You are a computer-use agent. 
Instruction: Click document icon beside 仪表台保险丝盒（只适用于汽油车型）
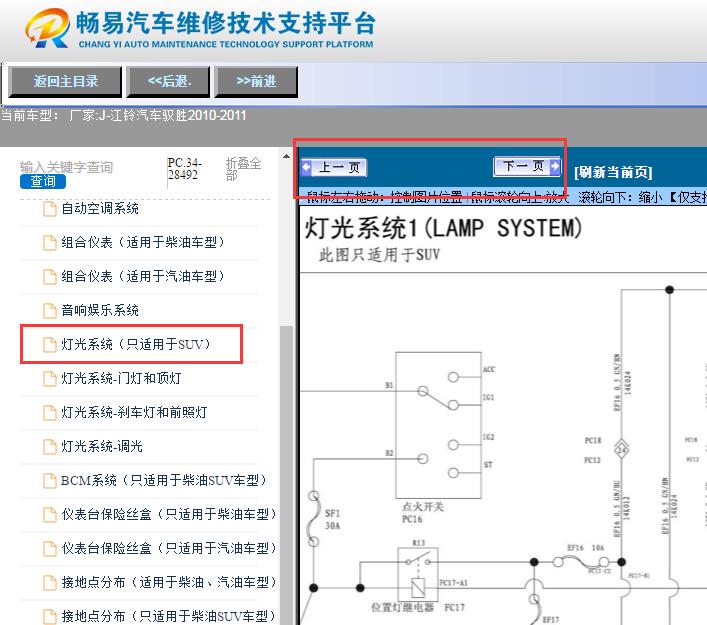point(50,549)
